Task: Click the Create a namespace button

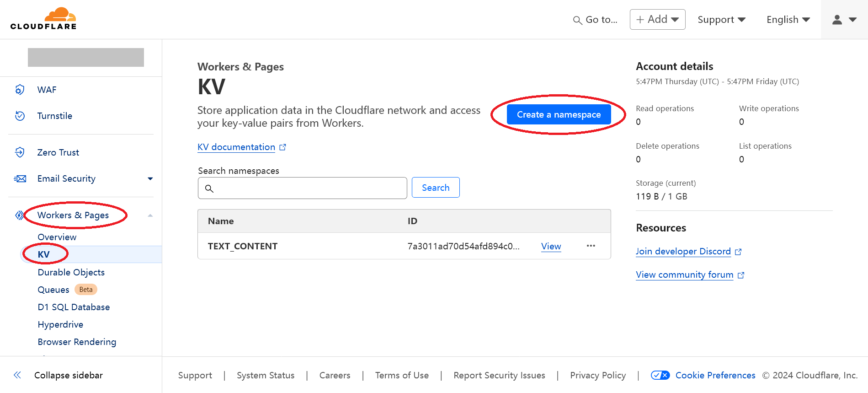Action: (559, 114)
